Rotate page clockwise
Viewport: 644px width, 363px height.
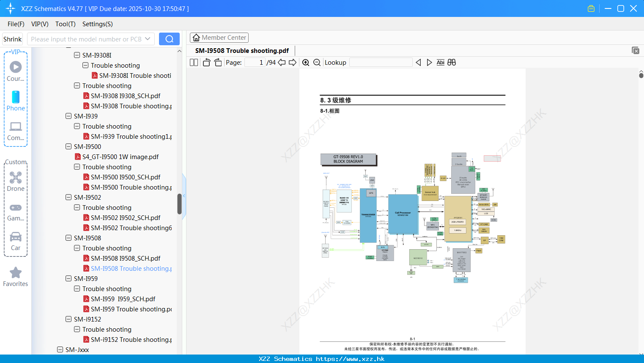coord(218,63)
